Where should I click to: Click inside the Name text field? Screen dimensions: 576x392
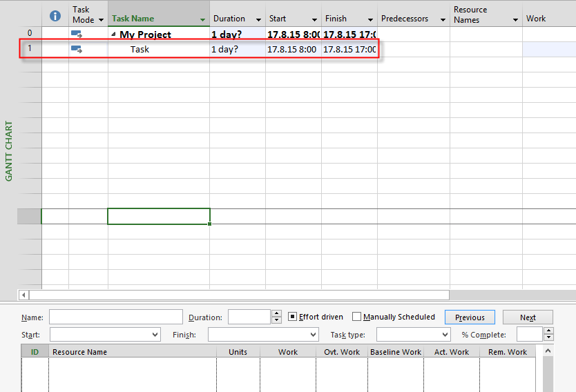115,317
